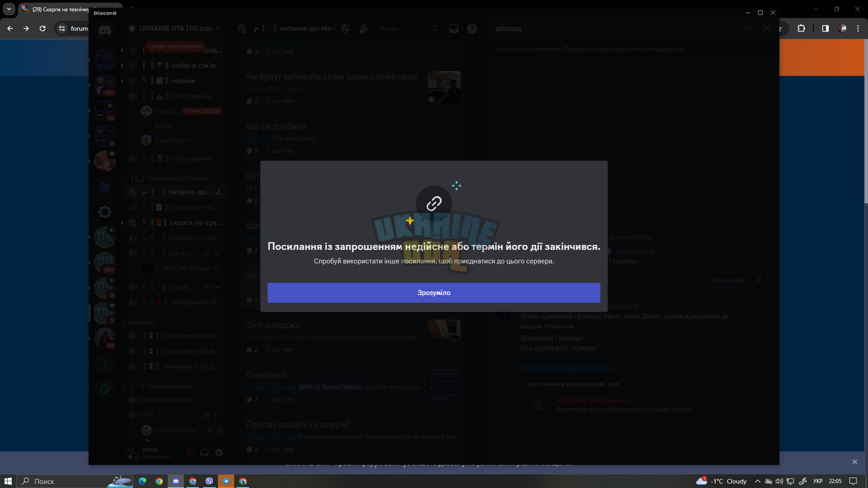Copy post link icon beside Підписаний

pos(758,280)
